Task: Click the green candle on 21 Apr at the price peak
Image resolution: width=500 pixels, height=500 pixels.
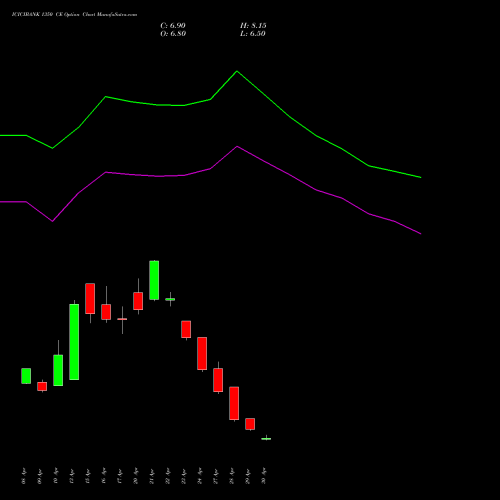Action: click(154, 280)
